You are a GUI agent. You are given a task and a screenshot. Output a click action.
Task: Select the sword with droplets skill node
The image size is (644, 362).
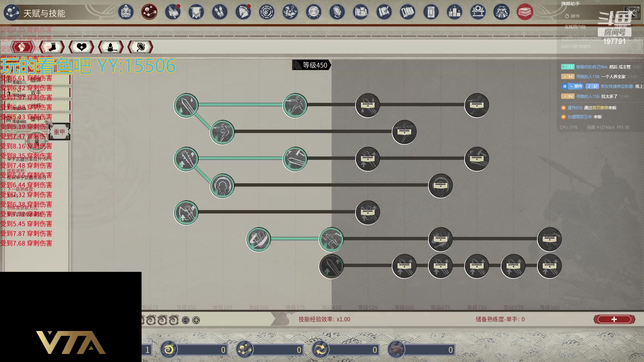tap(186, 105)
